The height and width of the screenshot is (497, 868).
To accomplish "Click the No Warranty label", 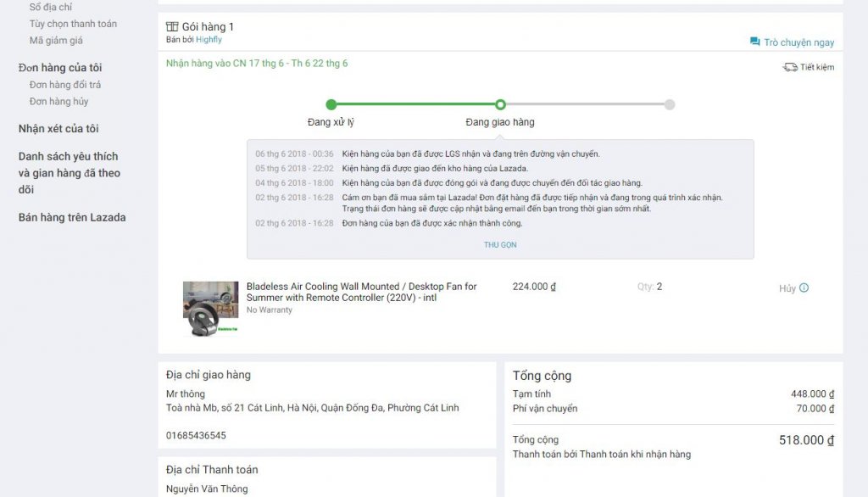I will [x=269, y=310].
